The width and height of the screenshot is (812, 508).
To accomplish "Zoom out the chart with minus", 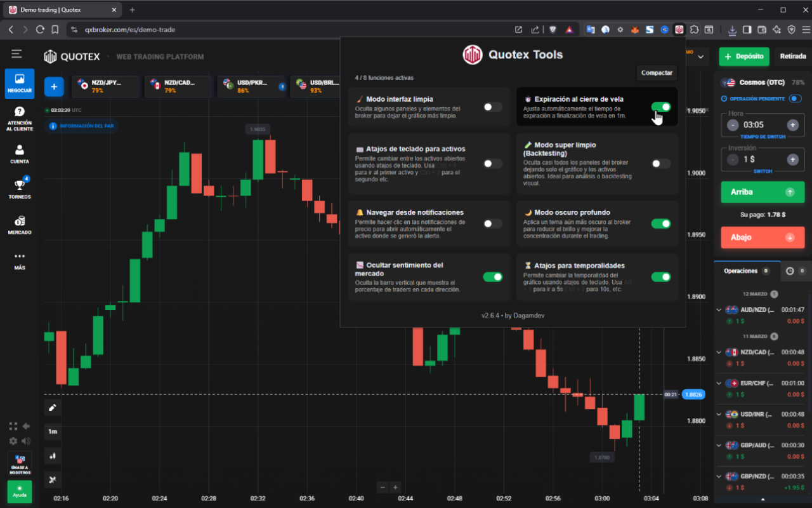I will pos(382,487).
